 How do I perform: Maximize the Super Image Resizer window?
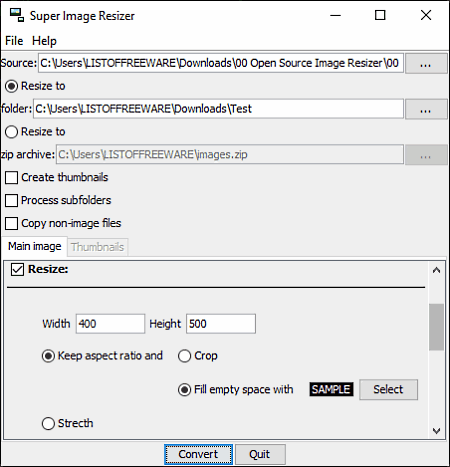tap(380, 15)
